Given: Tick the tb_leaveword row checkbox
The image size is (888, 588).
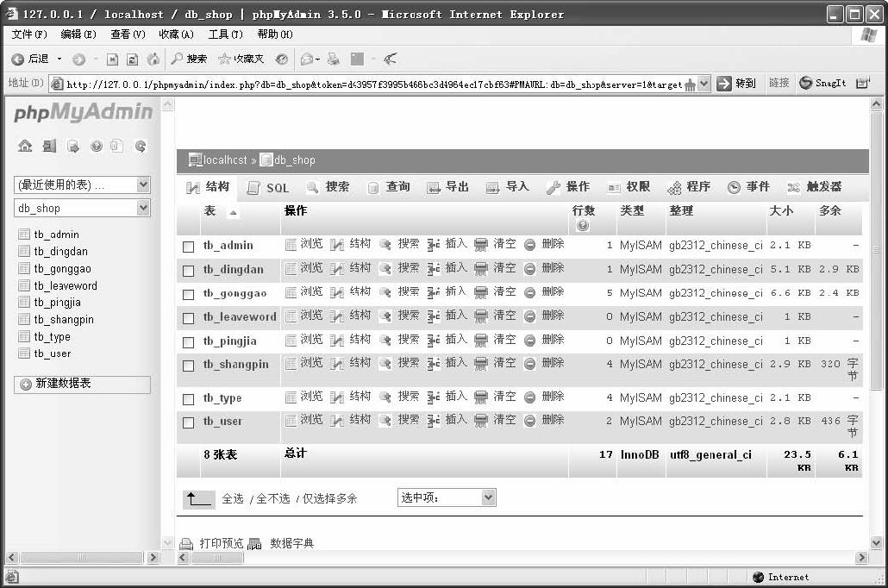Looking at the screenshot, I should (189, 318).
